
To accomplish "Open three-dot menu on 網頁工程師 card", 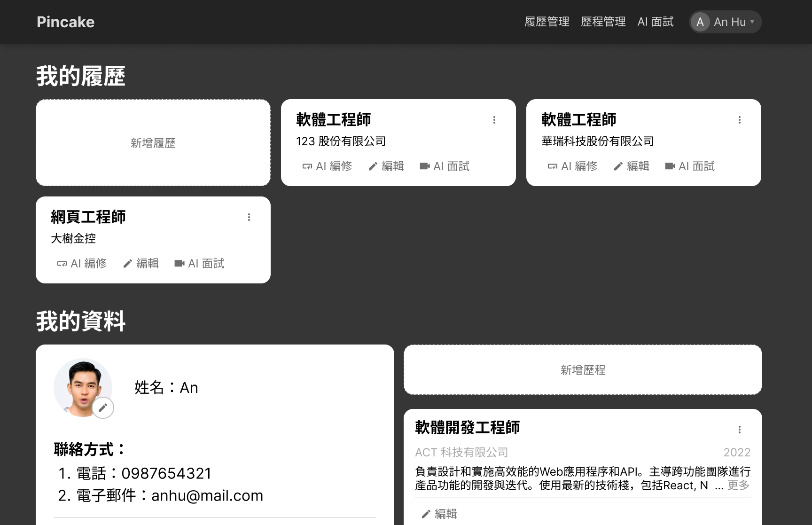I will 249,218.
